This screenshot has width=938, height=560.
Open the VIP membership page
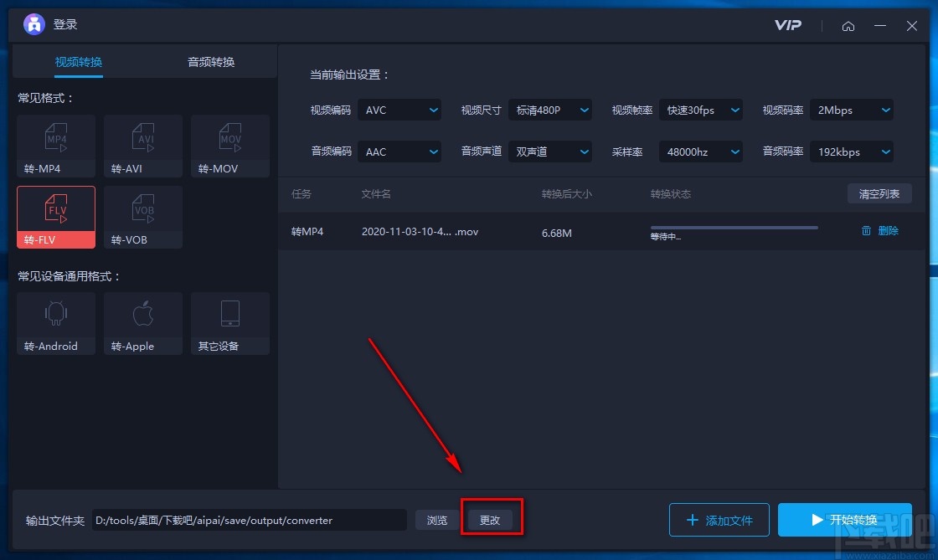[x=786, y=25]
